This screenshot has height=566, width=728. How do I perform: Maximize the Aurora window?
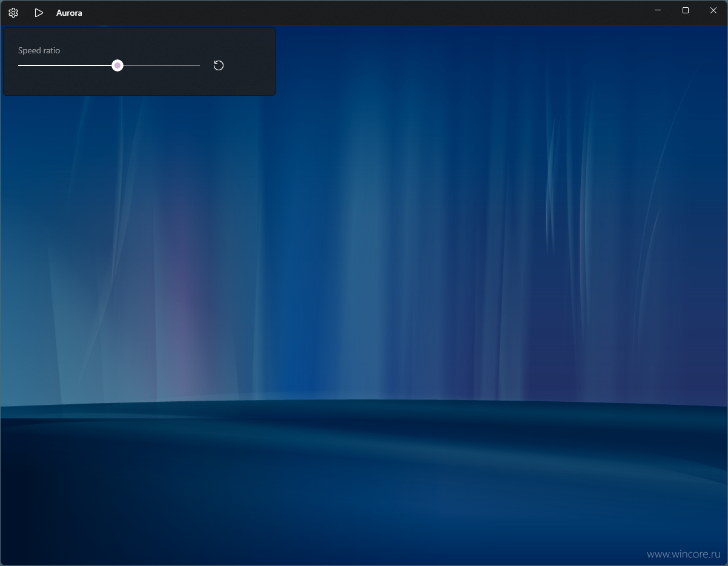tap(686, 10)
